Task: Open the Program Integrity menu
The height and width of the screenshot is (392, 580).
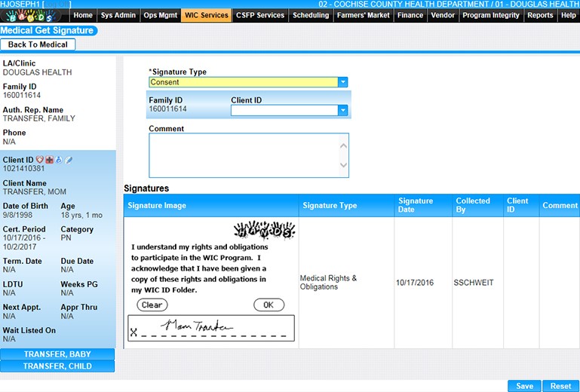Action: tap(491, 15)
